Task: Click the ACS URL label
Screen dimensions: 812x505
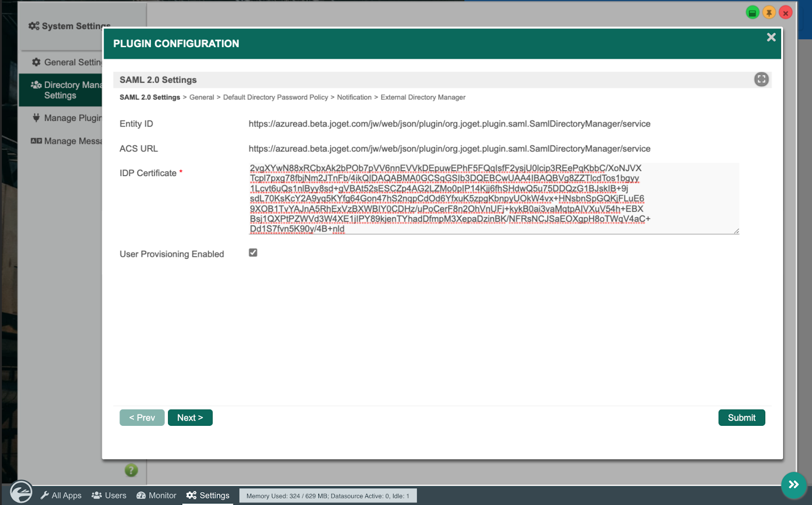Action: tap(139, 149)
